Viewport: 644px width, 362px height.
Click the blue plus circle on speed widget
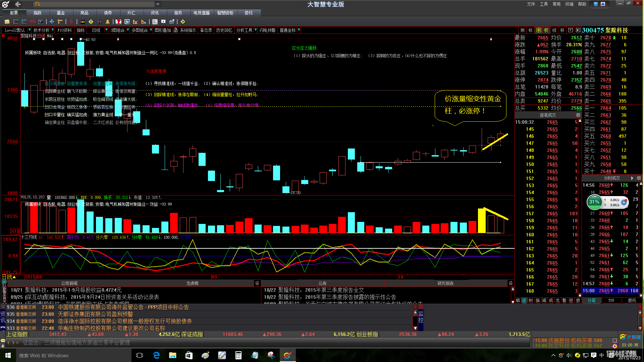point(624,202)
